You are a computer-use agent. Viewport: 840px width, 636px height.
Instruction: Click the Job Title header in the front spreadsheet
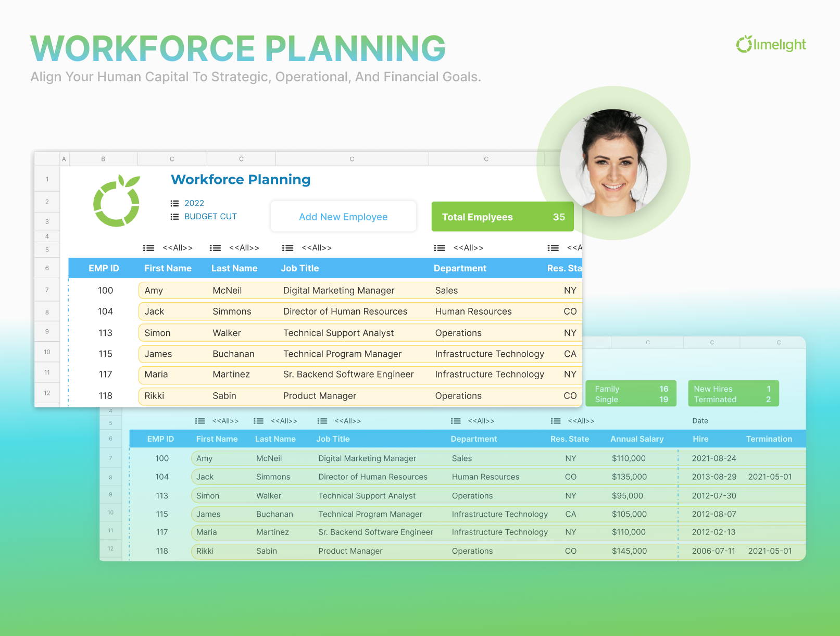point(299,268)
